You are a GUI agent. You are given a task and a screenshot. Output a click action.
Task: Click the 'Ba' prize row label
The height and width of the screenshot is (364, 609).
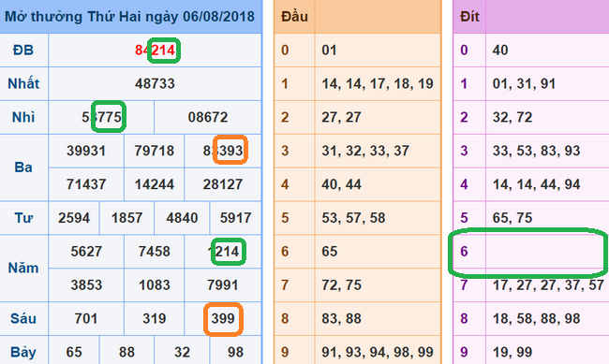click(x=23, y=167)
